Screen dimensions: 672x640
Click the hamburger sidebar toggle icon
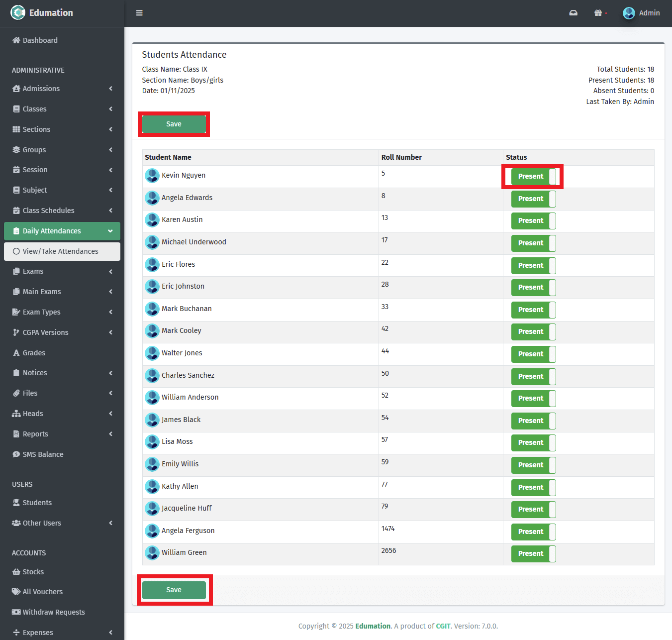coord(139,13)
